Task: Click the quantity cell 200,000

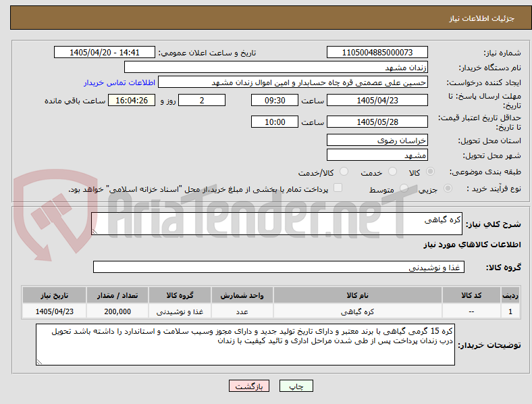Action: 117,311
